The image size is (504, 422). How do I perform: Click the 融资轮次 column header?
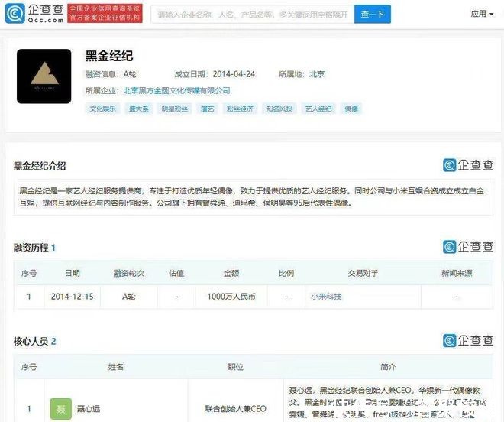click(128, 273)
